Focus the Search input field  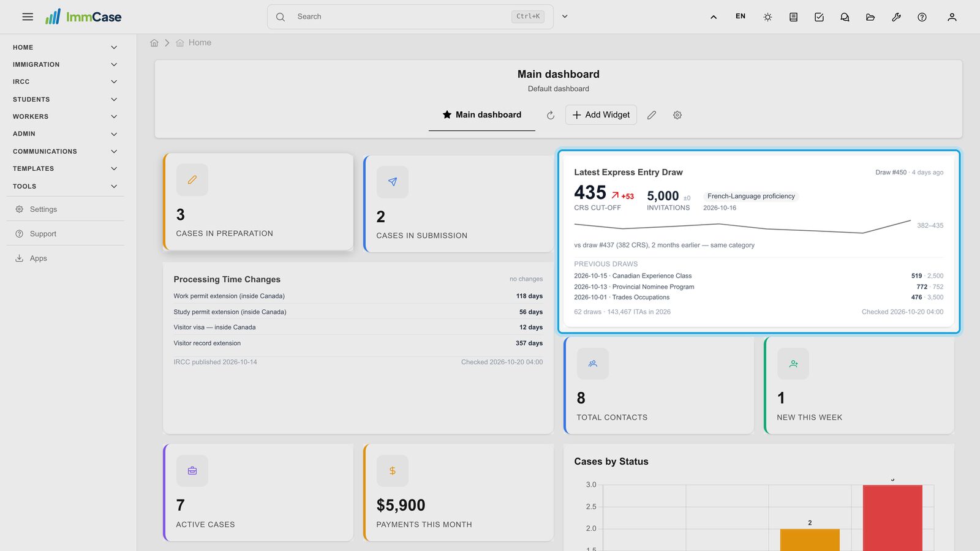pos(410,17)
